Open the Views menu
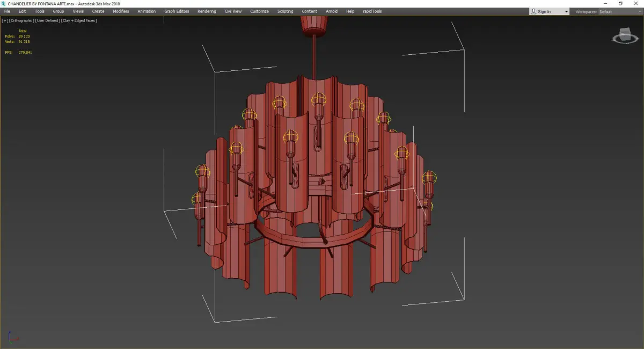This screenshot has height=349, width=644. click(78, 11)
